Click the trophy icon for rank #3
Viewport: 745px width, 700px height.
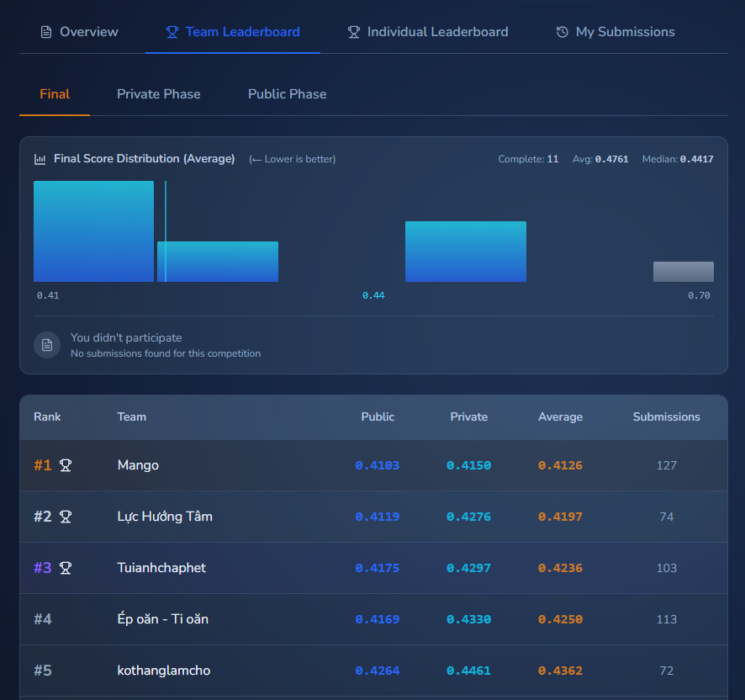click(66, 568)
